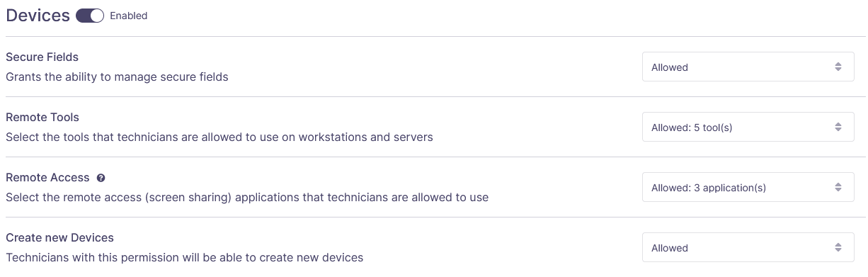Click the up-down arrows in Secure Fields dropdown

[x=838, y=67]
